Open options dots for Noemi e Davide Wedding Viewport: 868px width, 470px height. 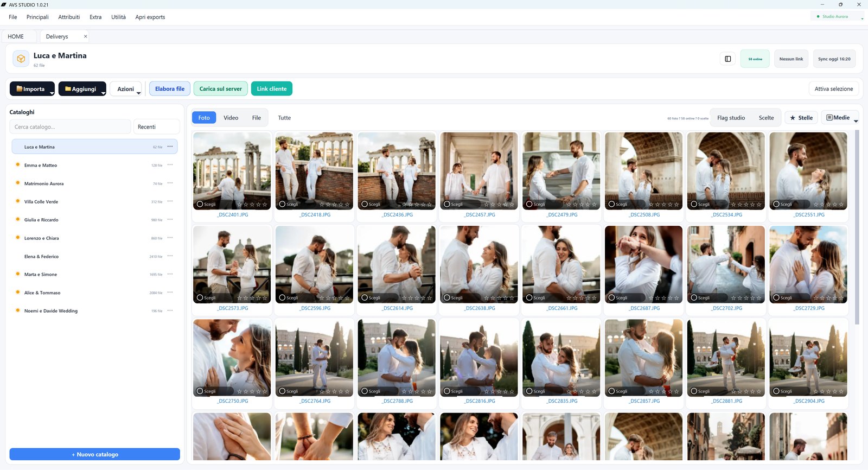pyautogui.click(x=170, y=311)
